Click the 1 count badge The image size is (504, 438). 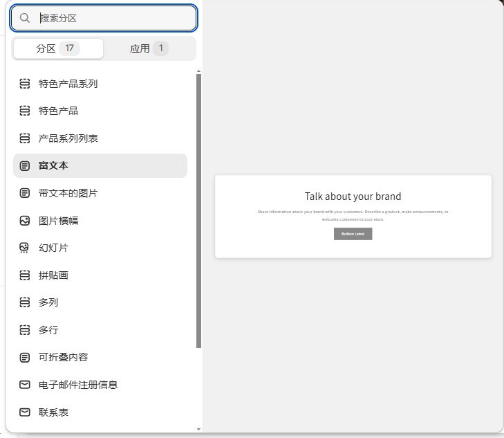160,48
